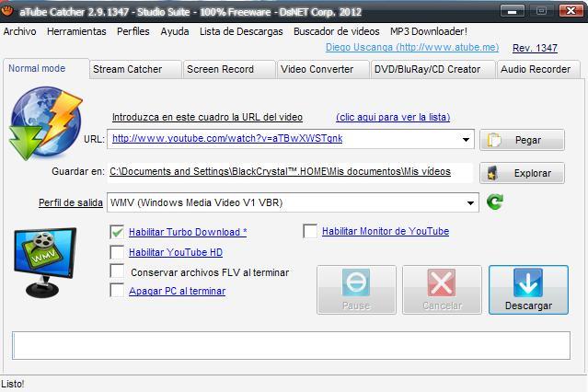This screenshot has width=588, height=392.
Task: Click the Pegar button
Action: tap(522, 140)
